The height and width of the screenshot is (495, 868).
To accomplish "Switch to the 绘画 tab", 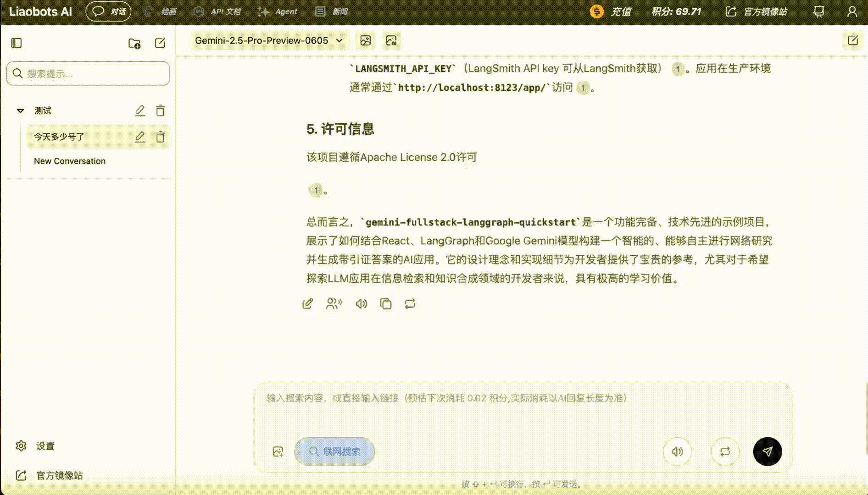I will coord(160,11).
